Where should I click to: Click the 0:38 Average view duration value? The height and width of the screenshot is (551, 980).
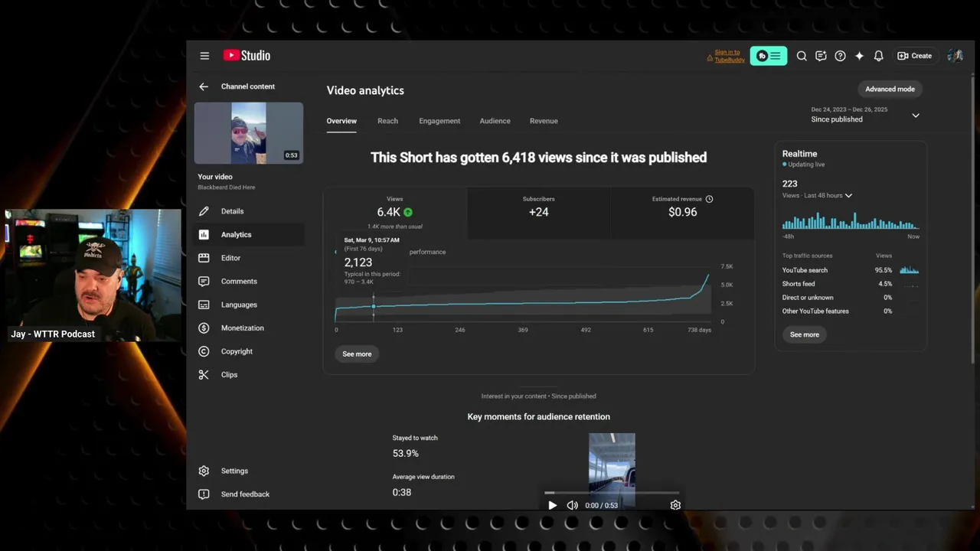(x=402, y=492)
